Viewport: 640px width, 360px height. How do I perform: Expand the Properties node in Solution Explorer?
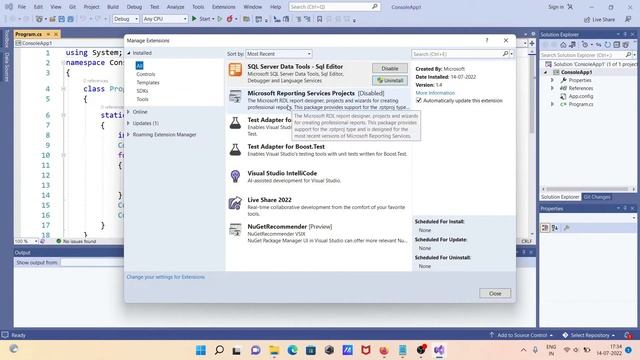coord(552,80)
